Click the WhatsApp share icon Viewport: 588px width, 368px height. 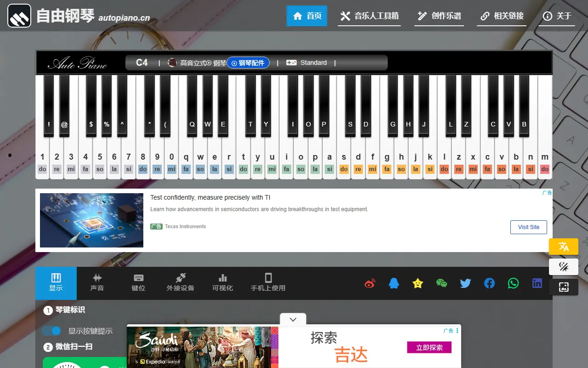coord(513,283)
